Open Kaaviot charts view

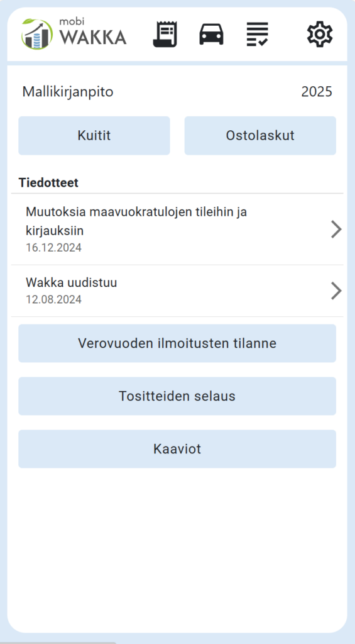pyautogui.click(x=177, y=449)
